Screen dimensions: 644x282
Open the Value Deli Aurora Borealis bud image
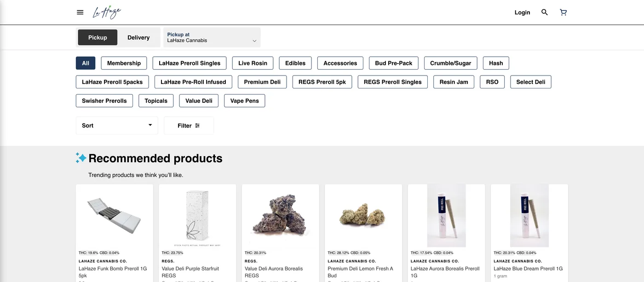coord(281,216)
